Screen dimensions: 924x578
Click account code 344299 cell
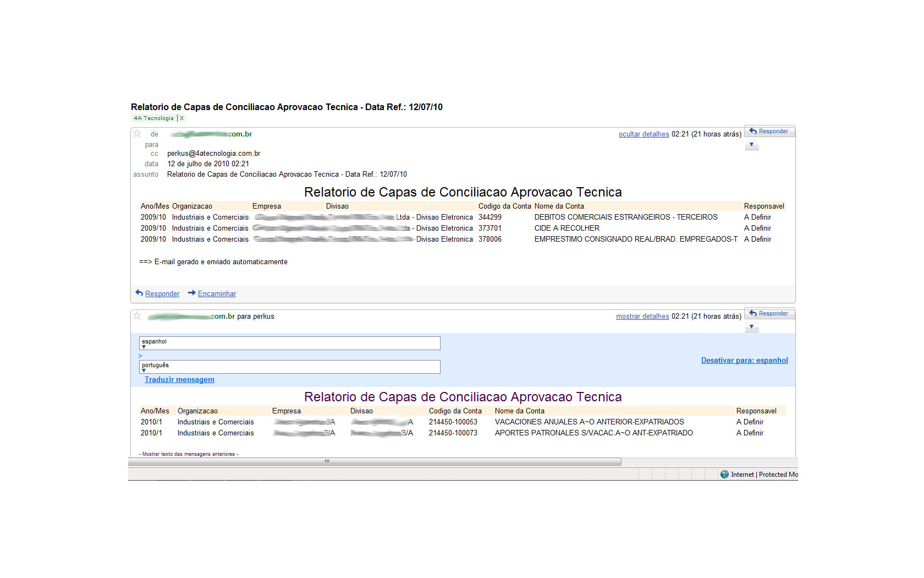[x=490, y=217]
